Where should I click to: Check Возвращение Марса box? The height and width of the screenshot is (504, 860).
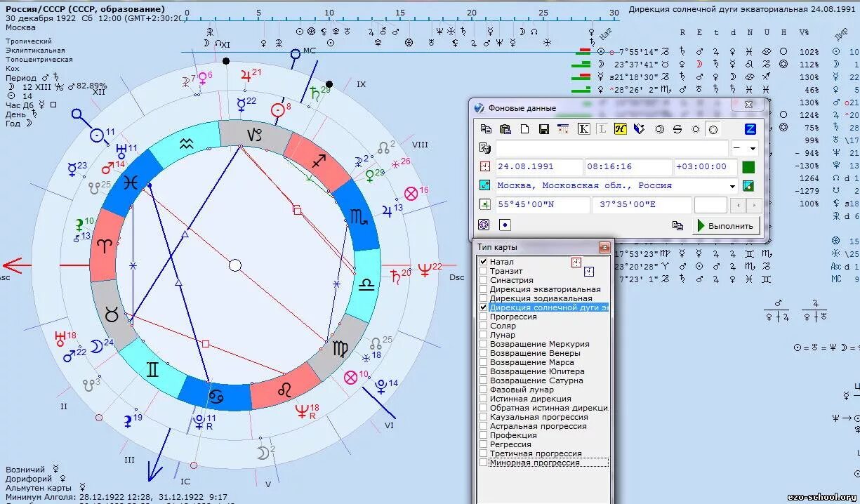point(483,362)
